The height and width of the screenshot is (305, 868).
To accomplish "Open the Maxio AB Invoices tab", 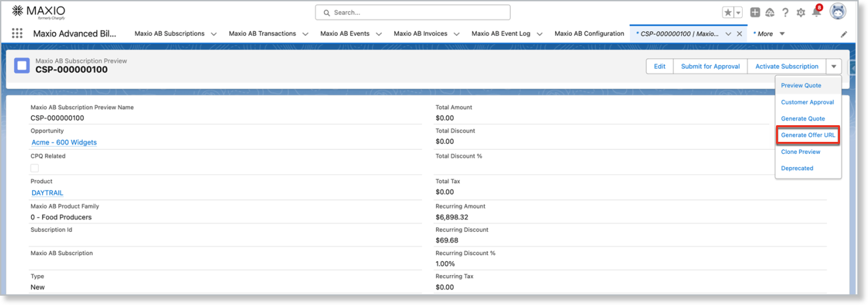I will tap(421, 33).
